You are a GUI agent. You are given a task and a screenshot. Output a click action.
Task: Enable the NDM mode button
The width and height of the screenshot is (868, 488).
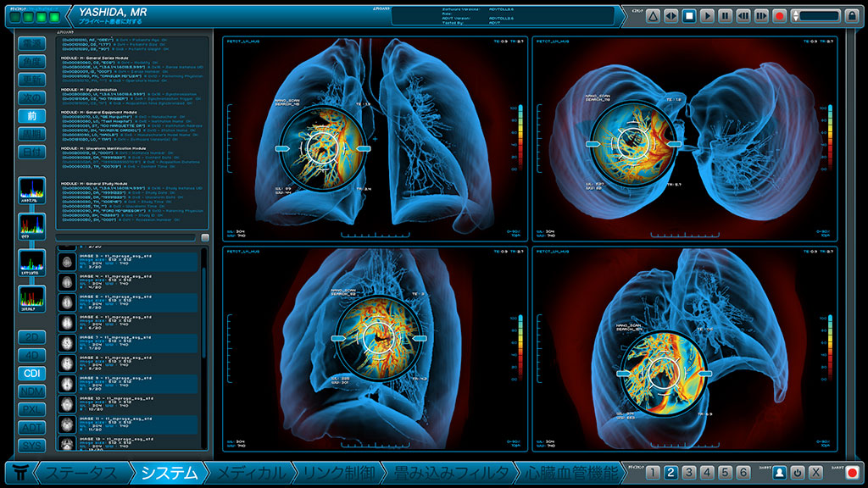click(x=32, y=391)
